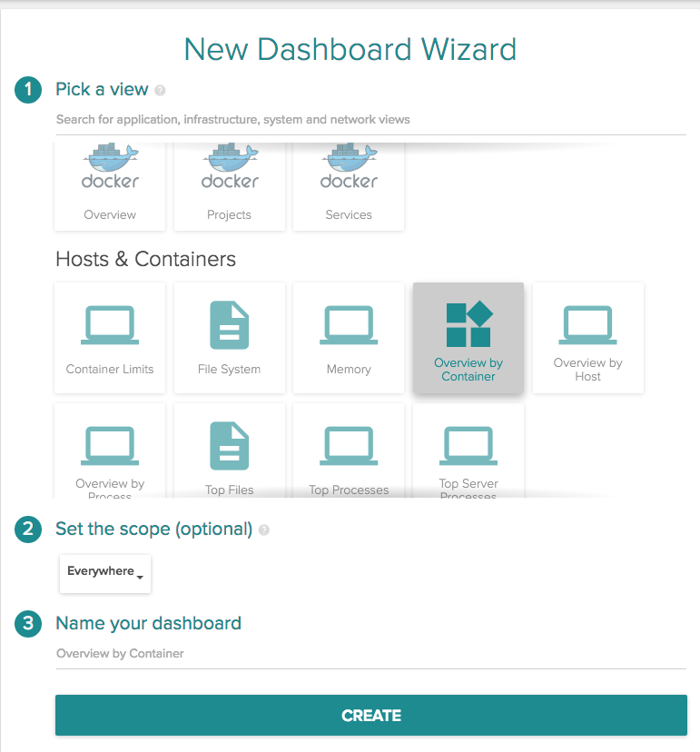
Task: Pick the Overview by Process view
Action: pos(110,450)
